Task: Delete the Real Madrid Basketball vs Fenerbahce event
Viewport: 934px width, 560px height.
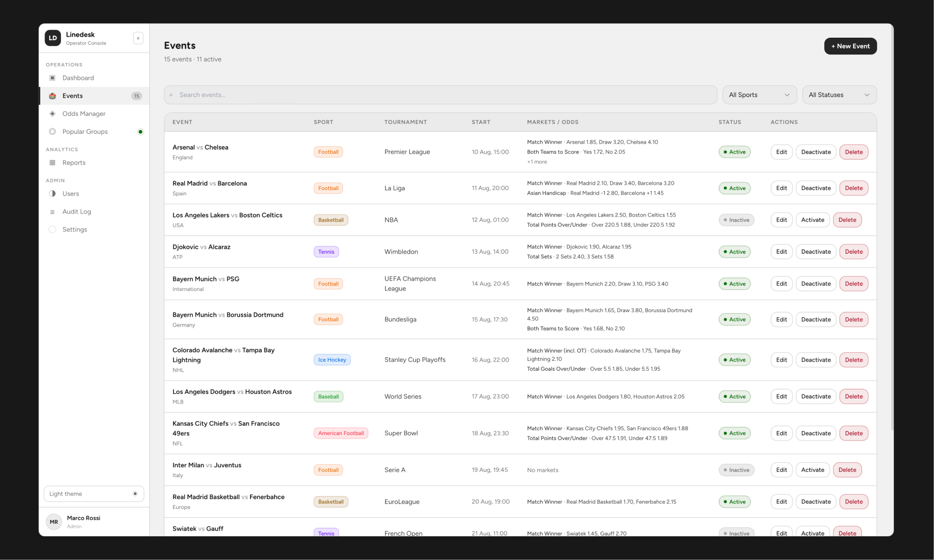Action: (x=854, y=502)
